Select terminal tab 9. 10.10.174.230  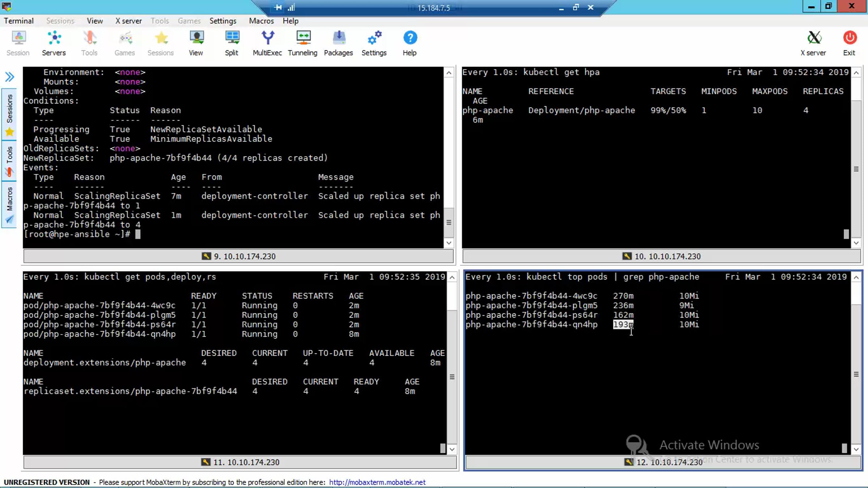click(238, 256)
